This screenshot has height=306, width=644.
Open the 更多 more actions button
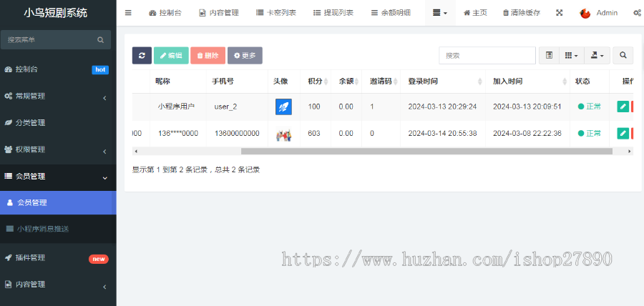click(x=245, y=55)
